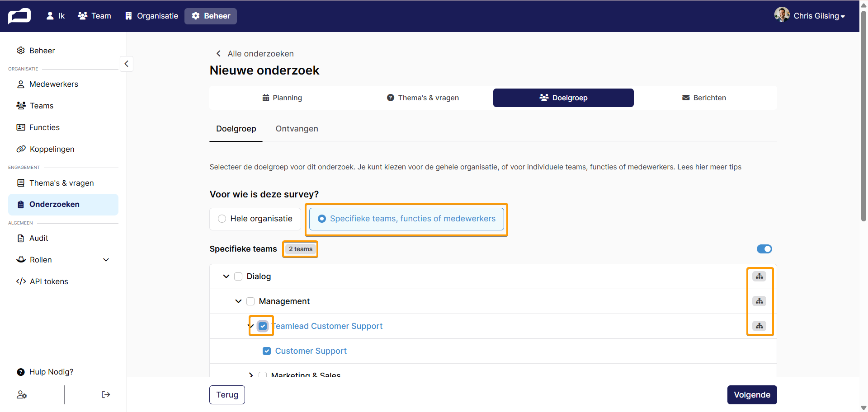The image size is (868, 412).
Task: Click the logout icon in the sidebar footer
Action: pos(106,394)
